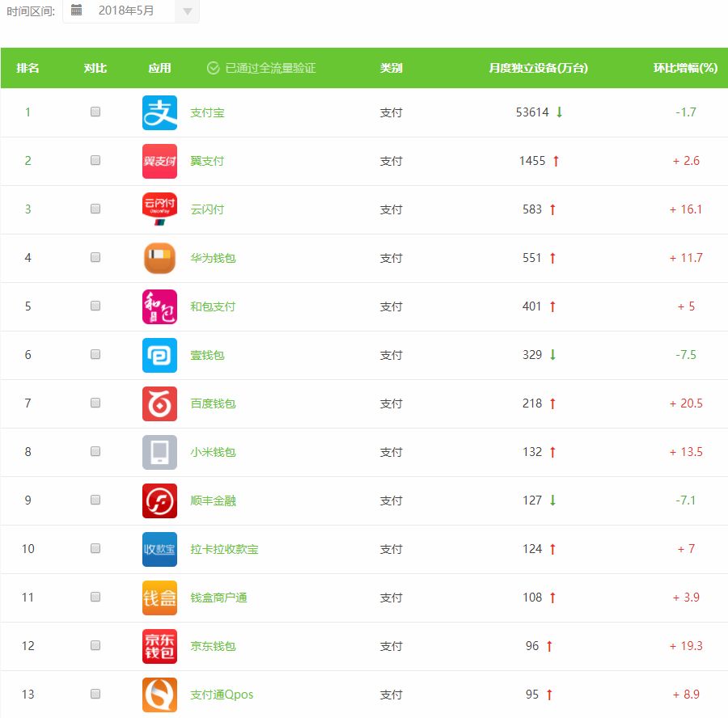This screenshot has height=718, width=728.
Task: Click the 顺丰金融 app icon
Action: pos(159,500)
